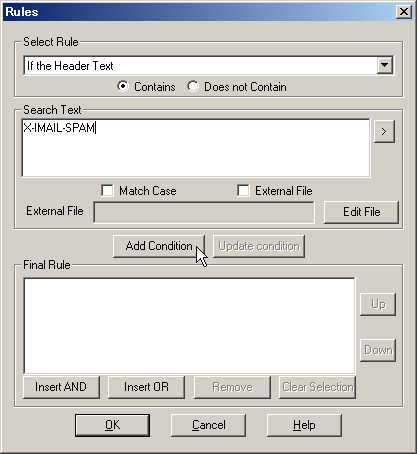Click the Add Condition button

tap(159, 246)
